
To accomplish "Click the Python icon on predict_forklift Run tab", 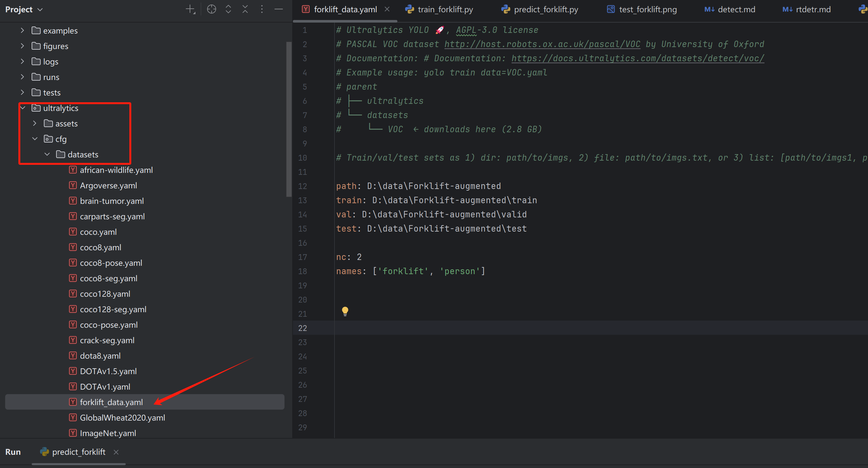I will point(44,452).
